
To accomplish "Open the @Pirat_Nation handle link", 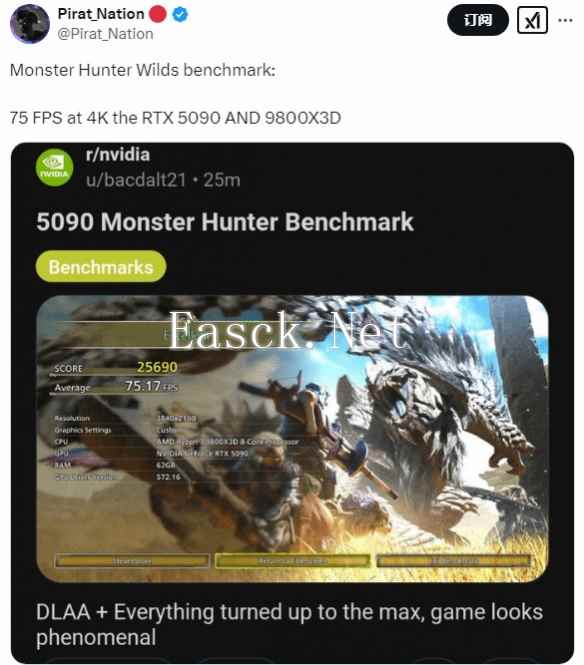I will [105, 34].
